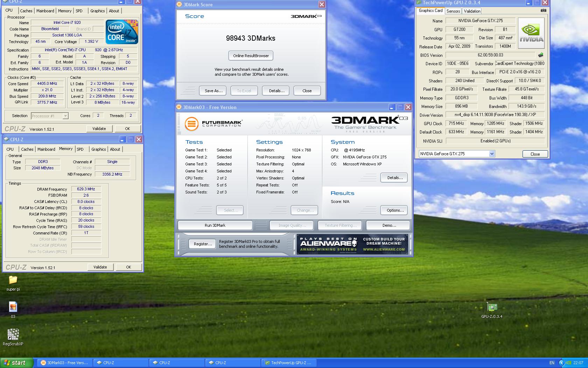The image size is (588, 368).
Task: Minimize the bottom CPU-Z window
Action: pos(122,139)
